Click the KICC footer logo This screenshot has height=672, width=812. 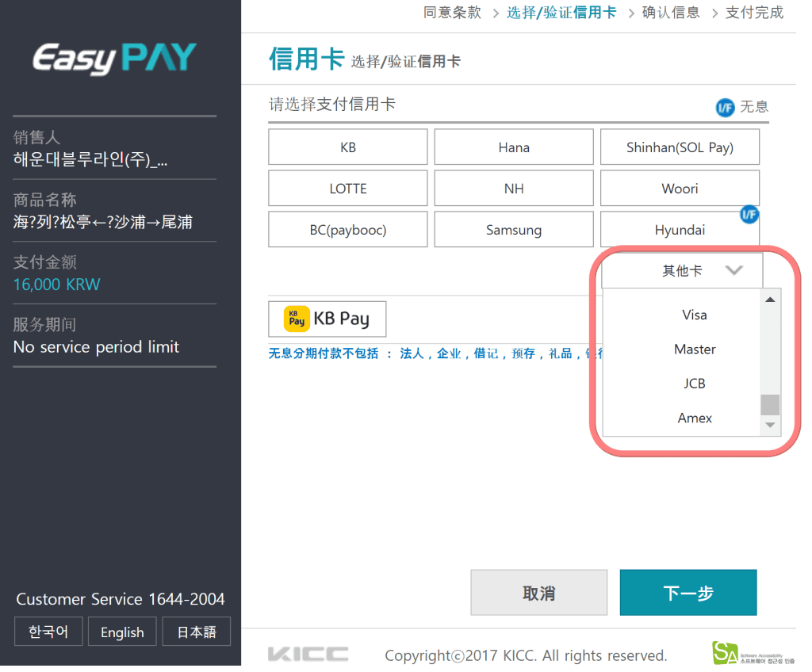(x=308, y=655)
